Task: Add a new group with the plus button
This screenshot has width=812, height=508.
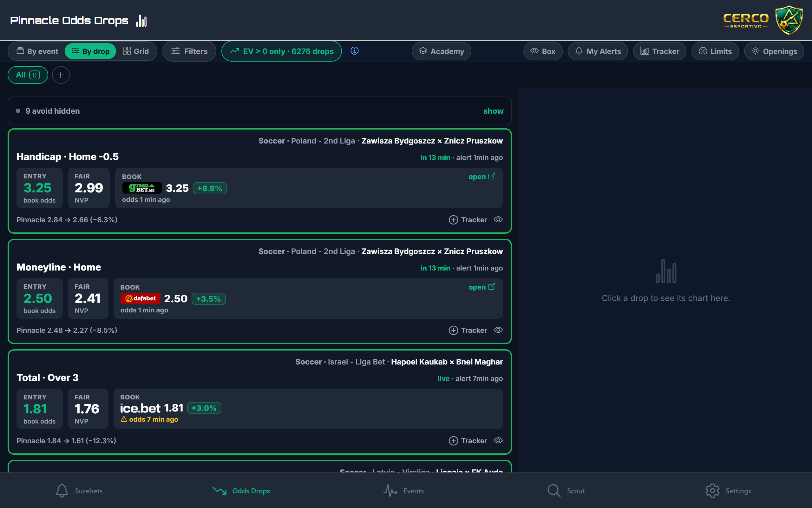Action: tap(61, 75)
